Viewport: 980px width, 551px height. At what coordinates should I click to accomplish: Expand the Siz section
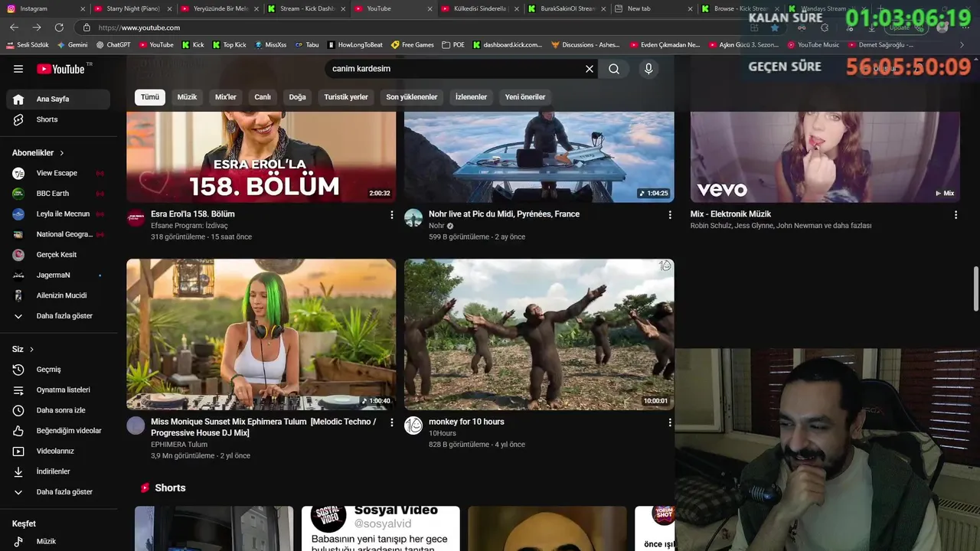[x=23, y=349]
